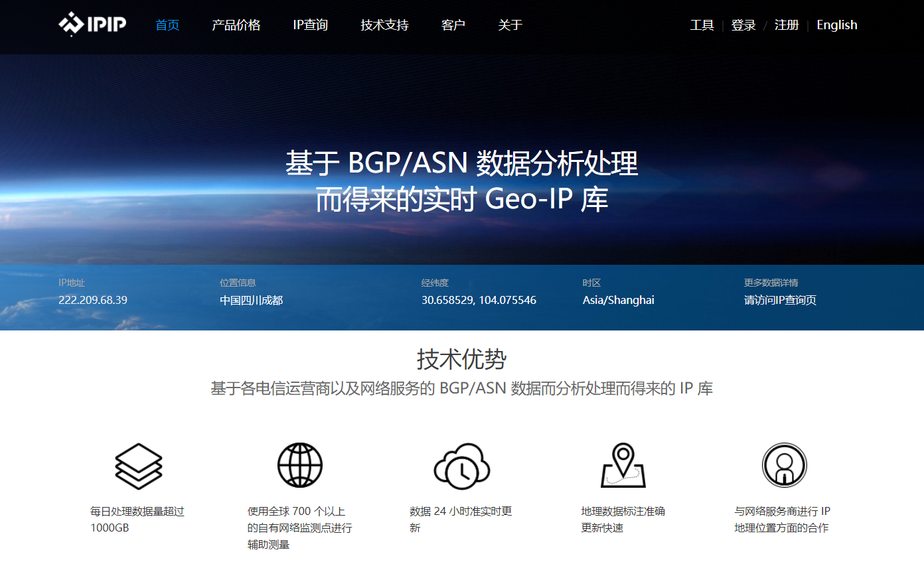Select the IP查询 navigation tab

click(310, 25)
